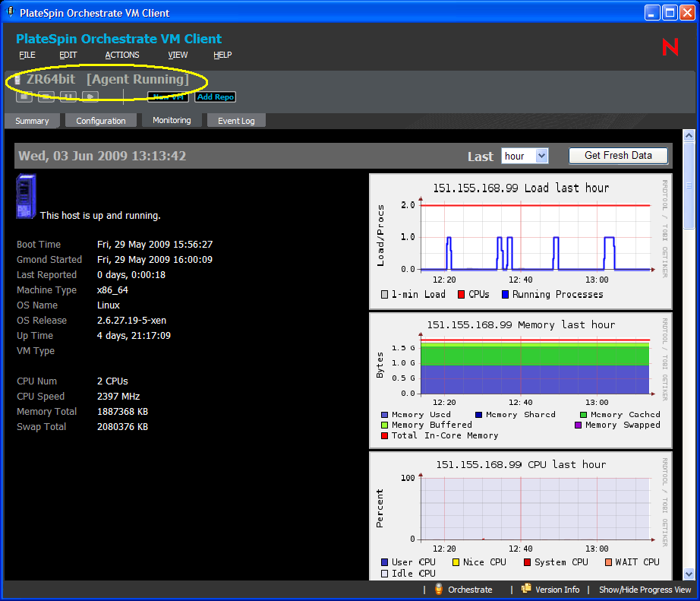
Task: Open the View menu
Action: 178,55
